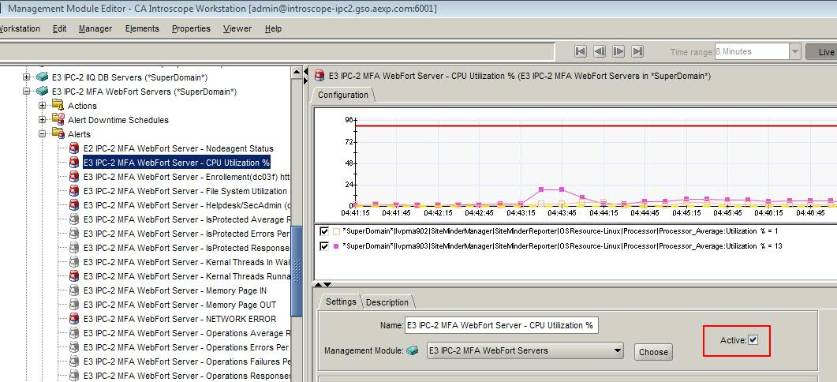Step back one time range

tap(599, 52)
